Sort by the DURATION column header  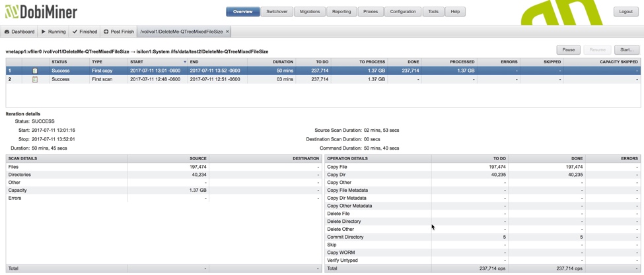coord(283,62)
